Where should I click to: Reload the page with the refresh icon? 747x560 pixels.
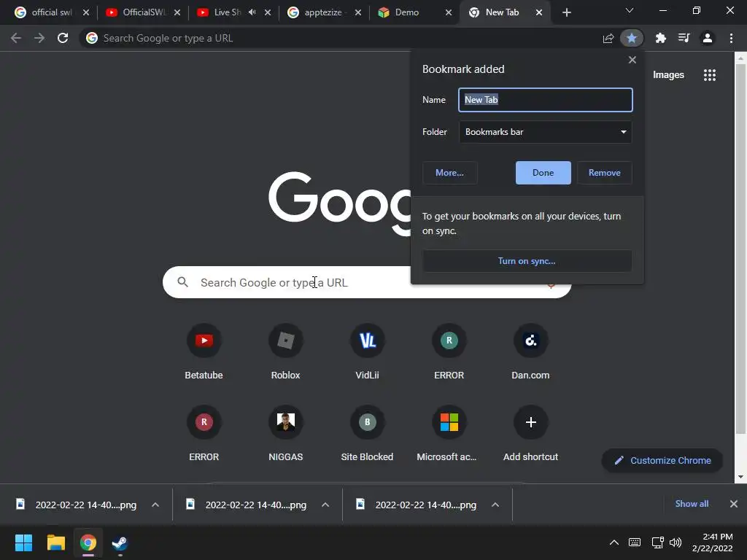(x=63, y=38)
